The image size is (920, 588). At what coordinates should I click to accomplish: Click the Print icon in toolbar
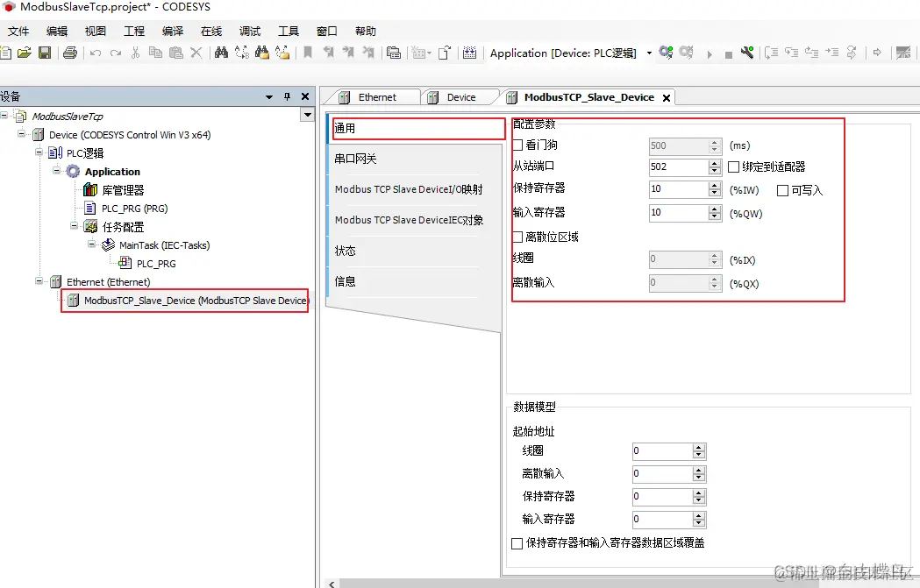click(x=70, y=53)
